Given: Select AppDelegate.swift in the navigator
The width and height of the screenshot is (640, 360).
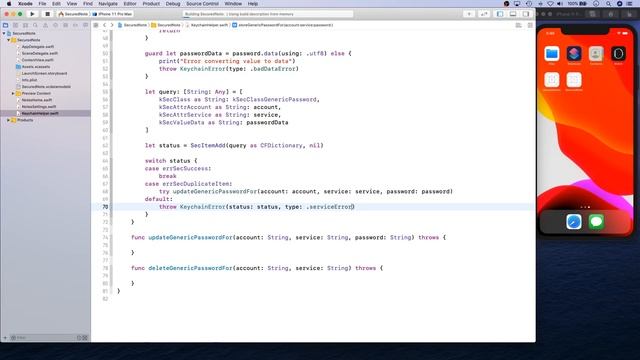Looking at the screenshot, I should tap(38, 47).
